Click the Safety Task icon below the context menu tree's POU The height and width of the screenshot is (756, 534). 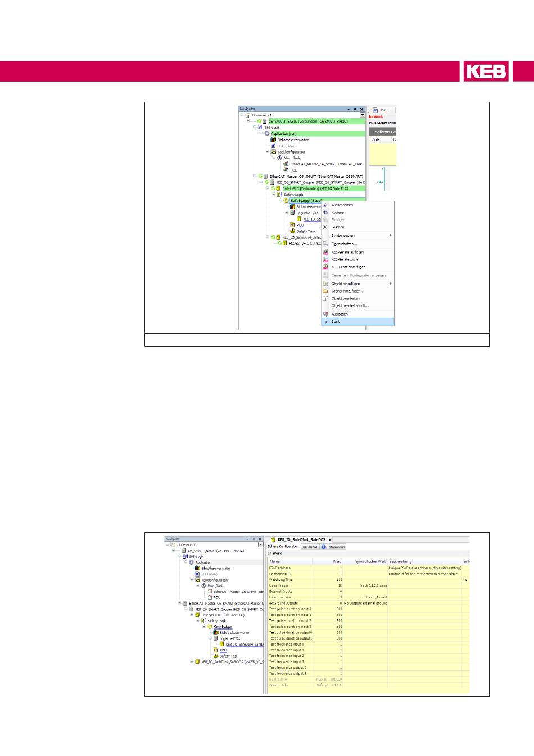pyautogui.click(x=292, y=231)
